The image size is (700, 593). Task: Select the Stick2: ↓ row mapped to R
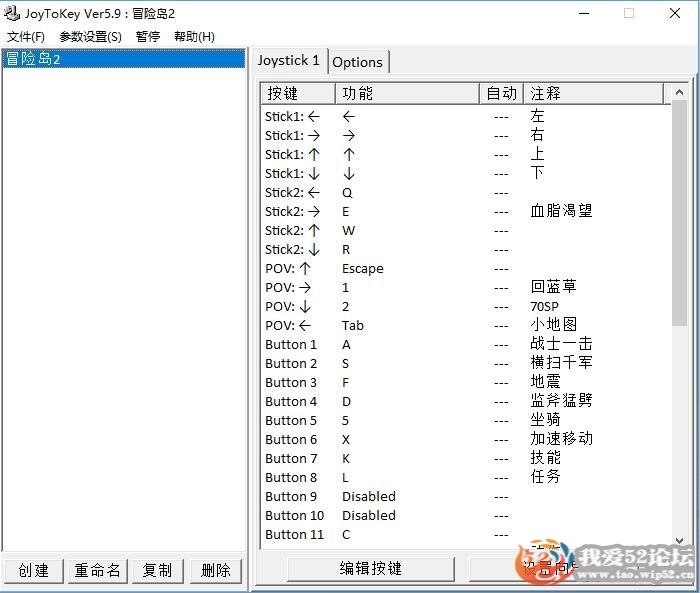point(466,249)
